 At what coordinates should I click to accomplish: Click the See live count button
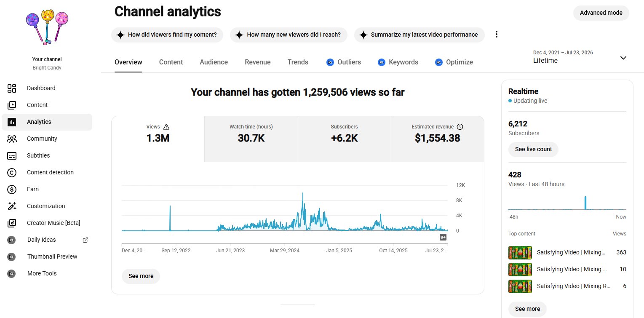(533, 149)
